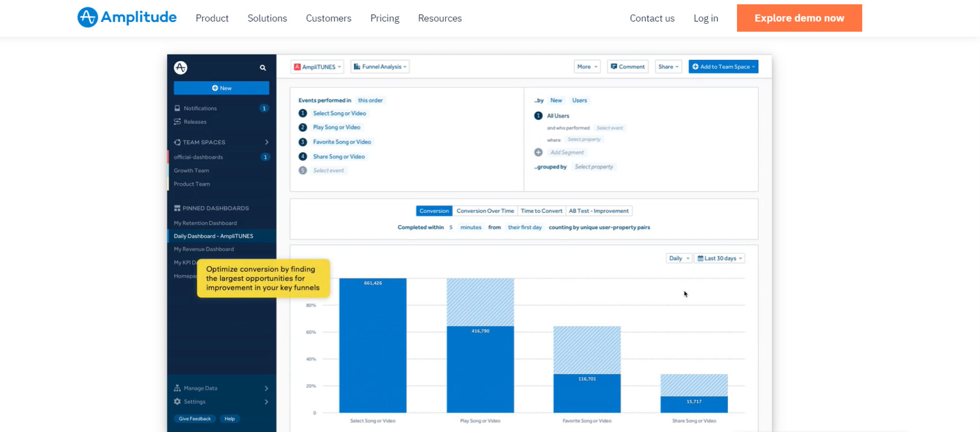980x432 pixels.
Task: Open the Resources menu
Action: pyautogui.click(x=439, y=18)
